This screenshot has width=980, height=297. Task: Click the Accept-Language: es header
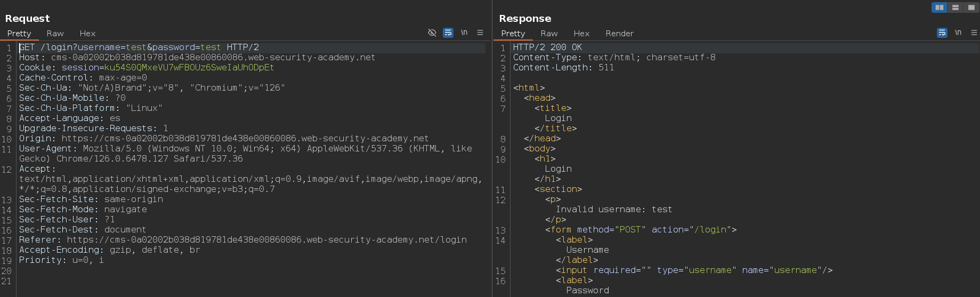pyautogui.click(x=70, y=118)
